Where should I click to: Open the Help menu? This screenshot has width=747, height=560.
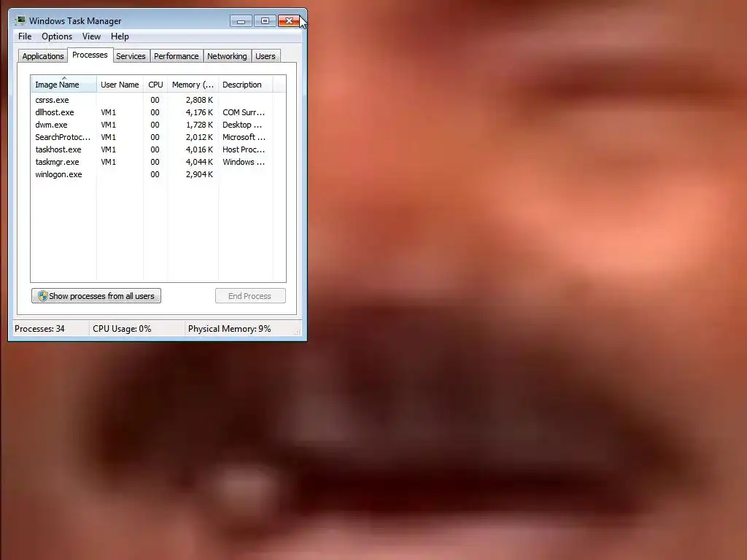coord(120,36)
